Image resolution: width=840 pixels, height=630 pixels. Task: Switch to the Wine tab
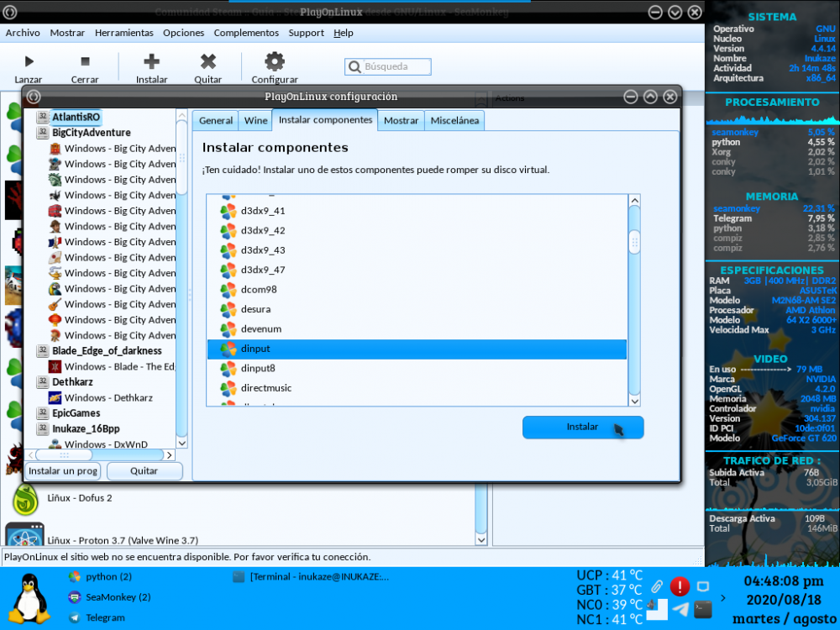255,121
